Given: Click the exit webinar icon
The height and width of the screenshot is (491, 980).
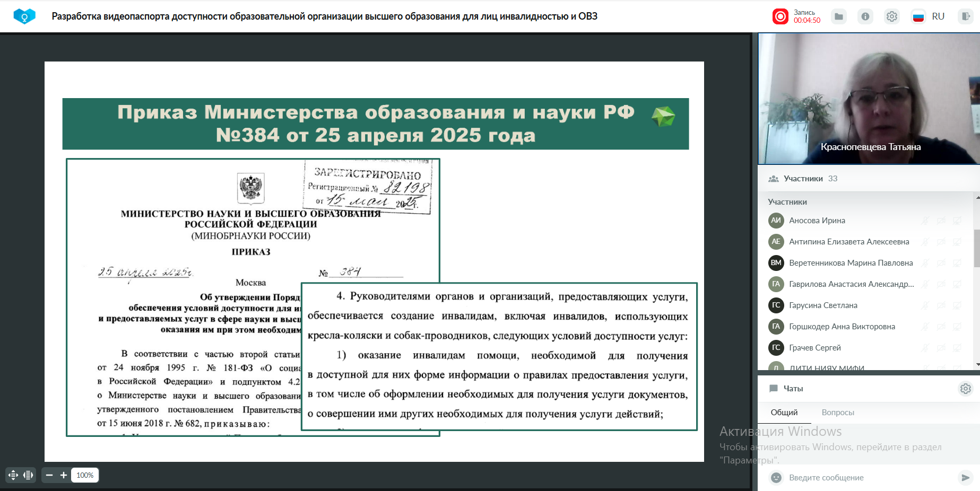Looking at the screenshot, I should coord(966,16).
